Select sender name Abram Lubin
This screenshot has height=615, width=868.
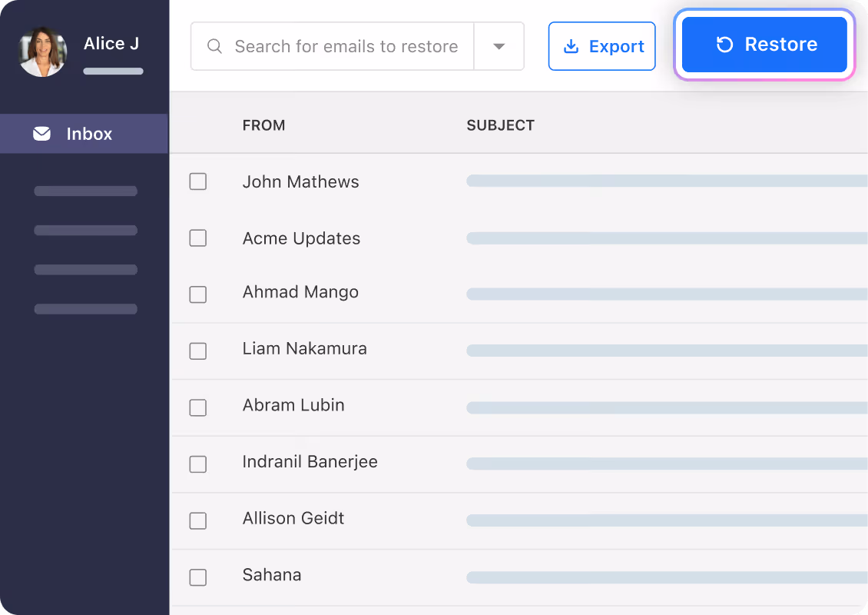(293, 405)
